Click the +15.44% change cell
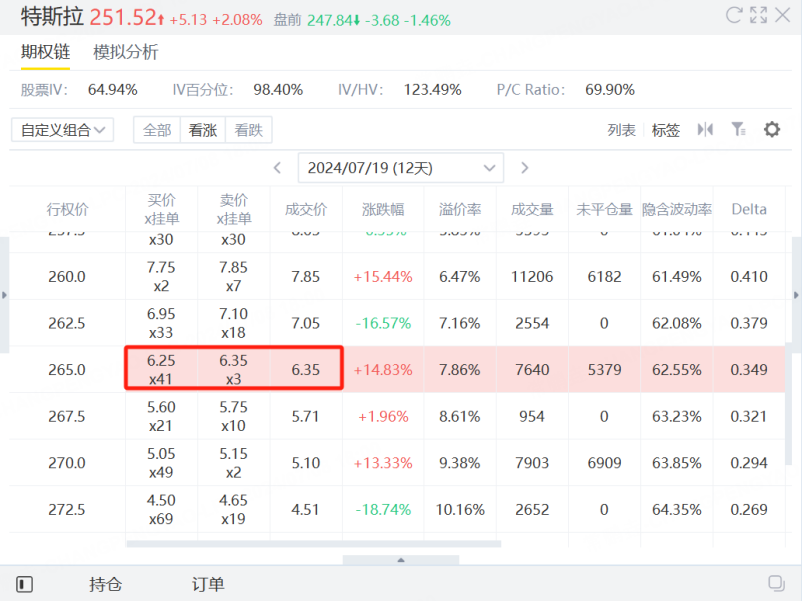 [x=383, y=277]
